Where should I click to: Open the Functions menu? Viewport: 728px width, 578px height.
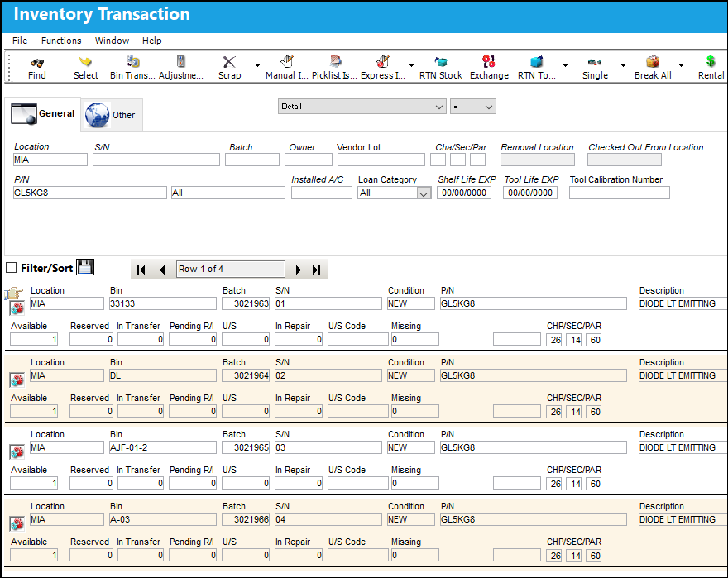pos(61,41)
